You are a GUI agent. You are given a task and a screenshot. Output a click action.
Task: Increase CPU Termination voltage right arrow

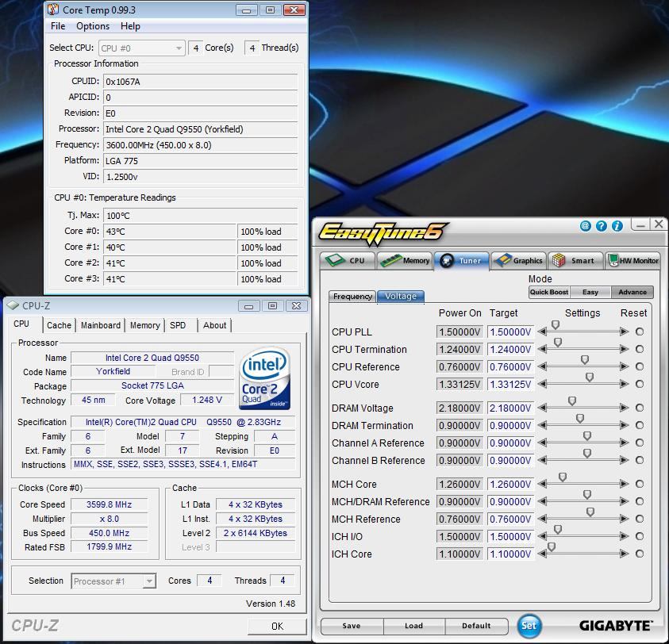click(624, 349)
